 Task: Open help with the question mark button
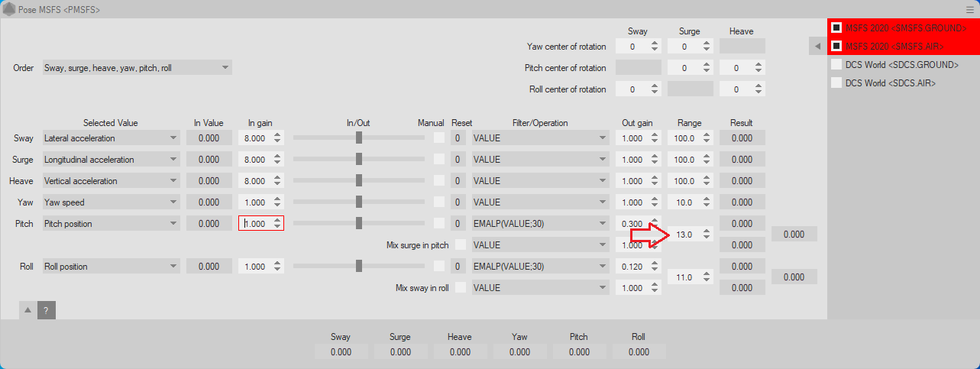pyautogui.click(x=46, y=310)
